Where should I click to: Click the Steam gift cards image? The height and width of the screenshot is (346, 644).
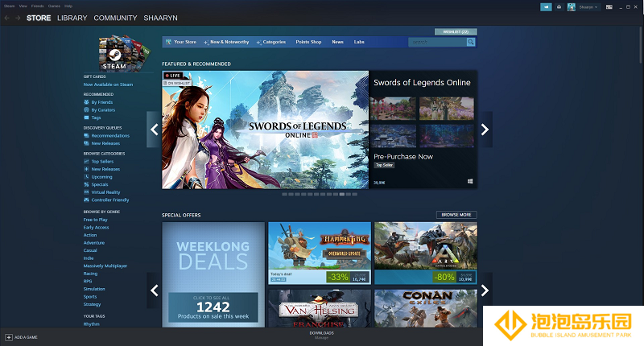125,54
